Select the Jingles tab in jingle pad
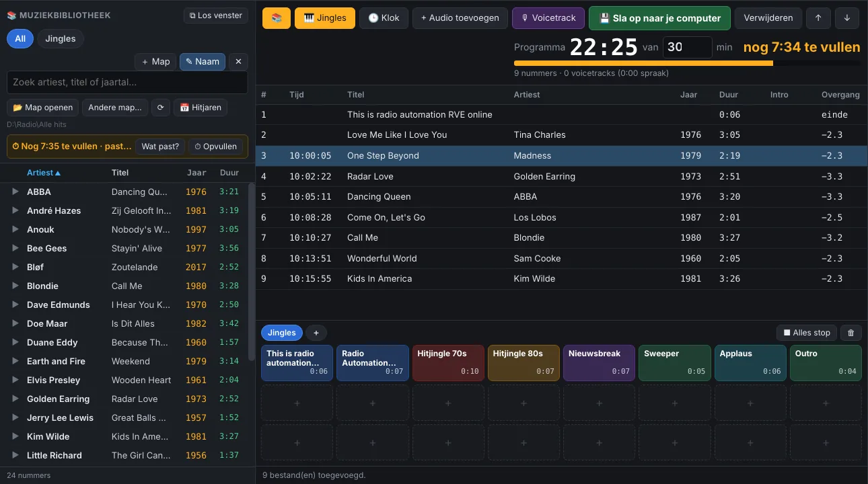Image resolution: width=868 pixels, height=484 pixels. point(282,333)
